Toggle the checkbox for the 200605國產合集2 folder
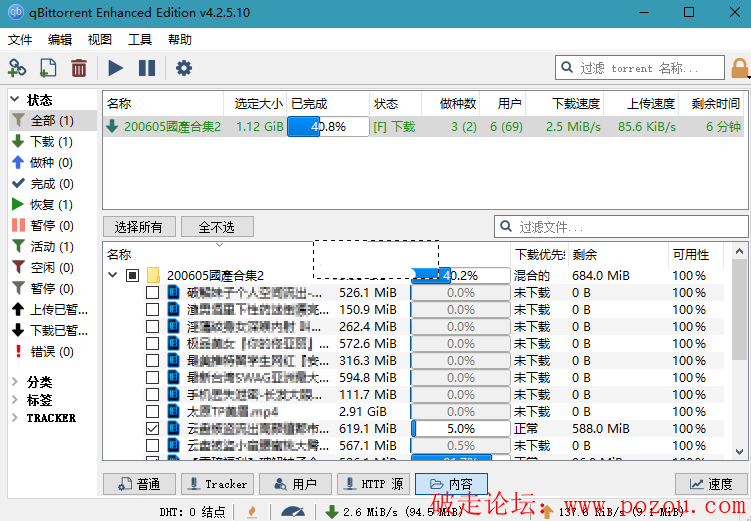 (x=132, y=276)
